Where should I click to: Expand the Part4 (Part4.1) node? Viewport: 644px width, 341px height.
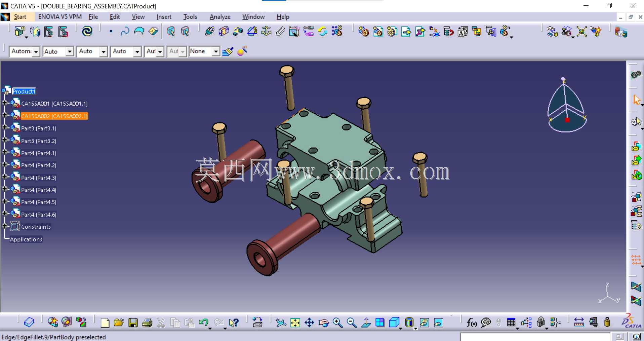(5, 152)
